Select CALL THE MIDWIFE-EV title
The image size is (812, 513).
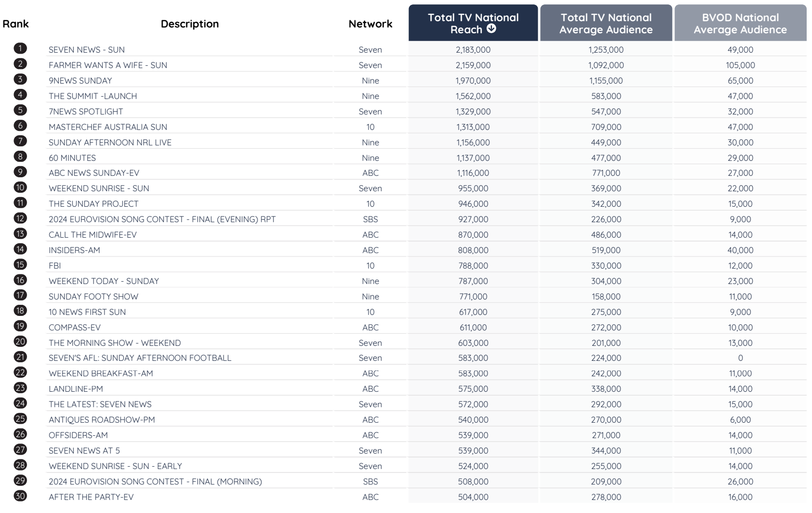click(x=93, y=235)
